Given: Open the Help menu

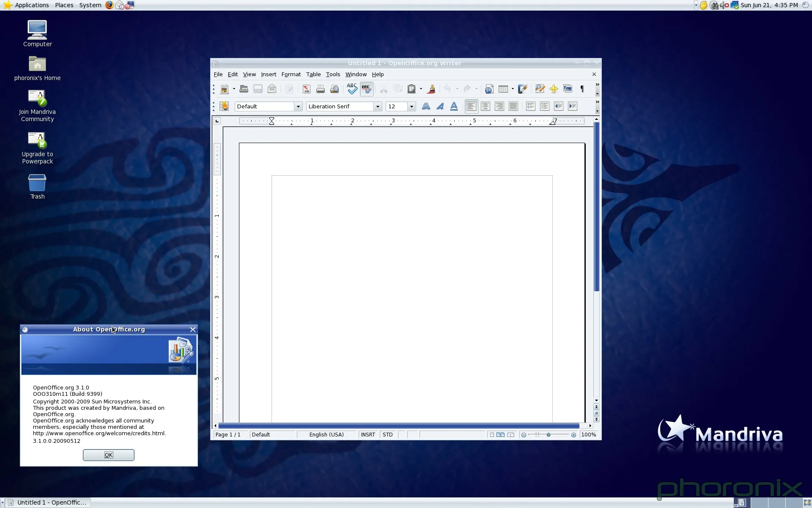Looking at the screenshot, I should (378, 75).
